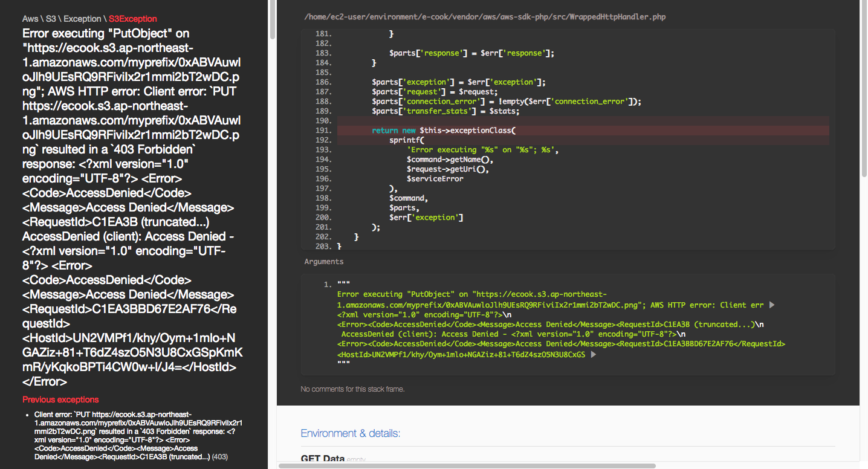Click the "Previous exceptions" heading
868x469 pixels.
click(60, 399)
